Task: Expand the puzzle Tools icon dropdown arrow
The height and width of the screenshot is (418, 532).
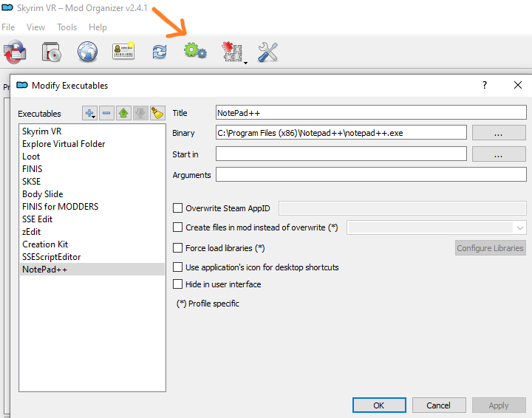Action: point(245,63)
